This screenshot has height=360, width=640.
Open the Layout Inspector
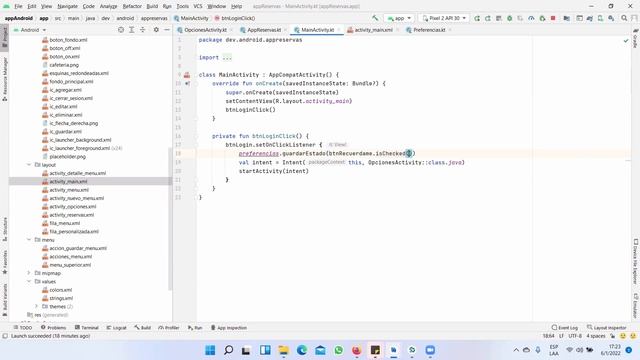(x=607, y=328)
